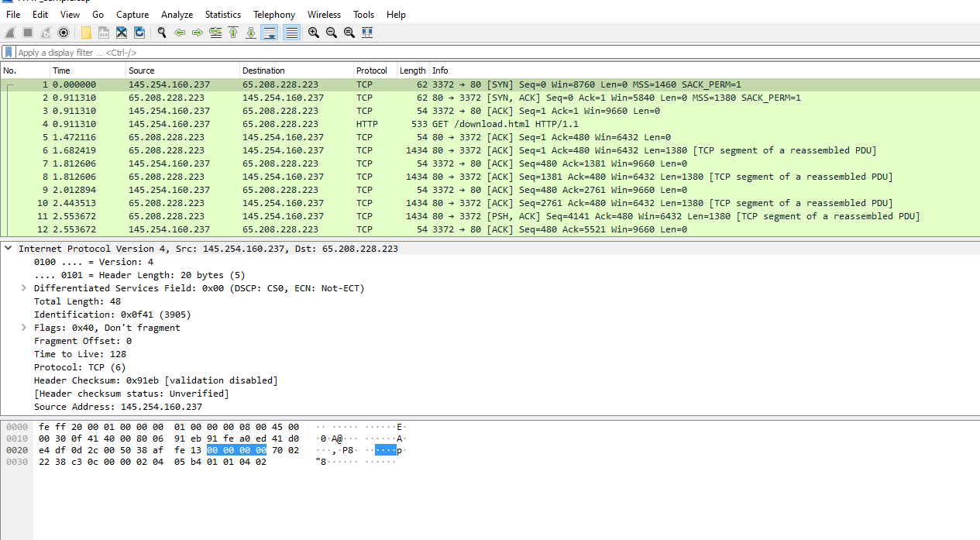This screenshot has height=540, width=980.
Task: Click highlighted hex bytes 00 00 00 00
Action: [x=236, y=450]
